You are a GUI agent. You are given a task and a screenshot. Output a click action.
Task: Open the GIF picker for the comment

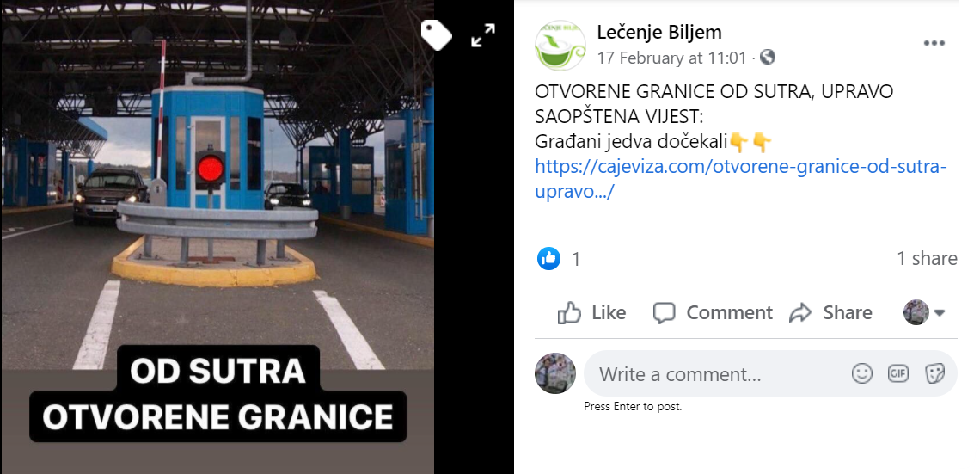point(898,373)
